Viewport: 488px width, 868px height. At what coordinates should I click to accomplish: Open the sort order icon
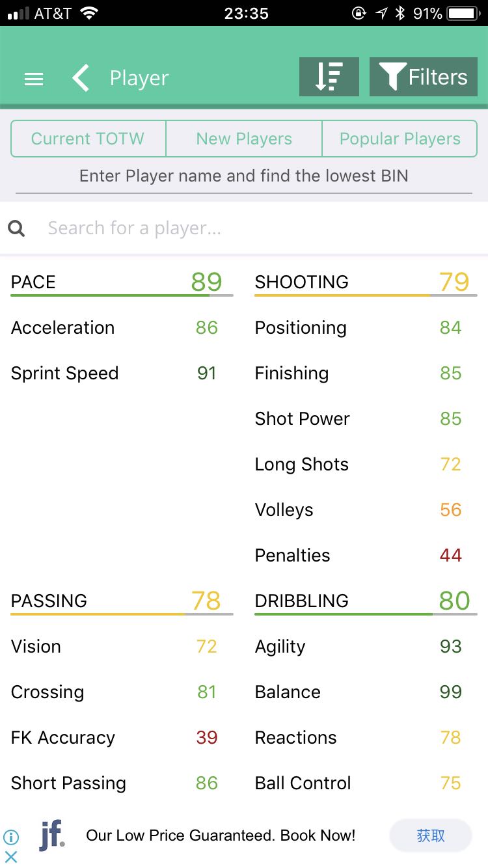tap(329, 77)
